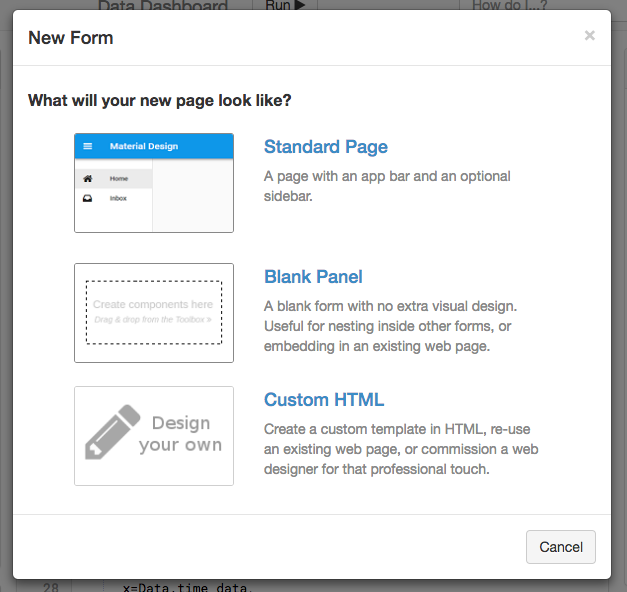Click the 'Design your own' preview text
The width and height of the screenshot is (627, 592).
pos(180,434)
